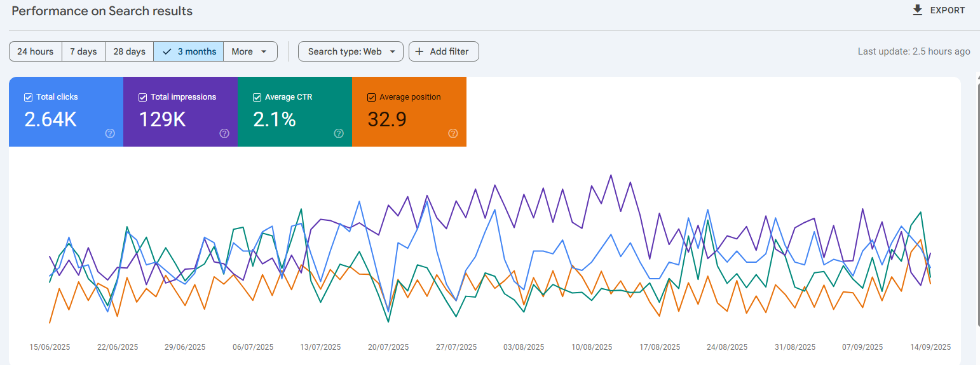Uncheck the Total clicks checkbox
This screenshot has width=980, height=365.
click(x=28, y=97)
